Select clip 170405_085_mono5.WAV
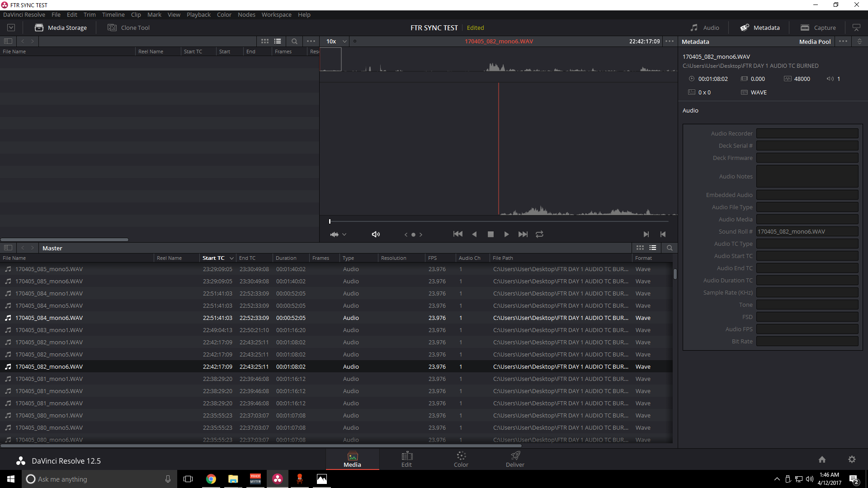Screen dimensions: 868x488 336,269
